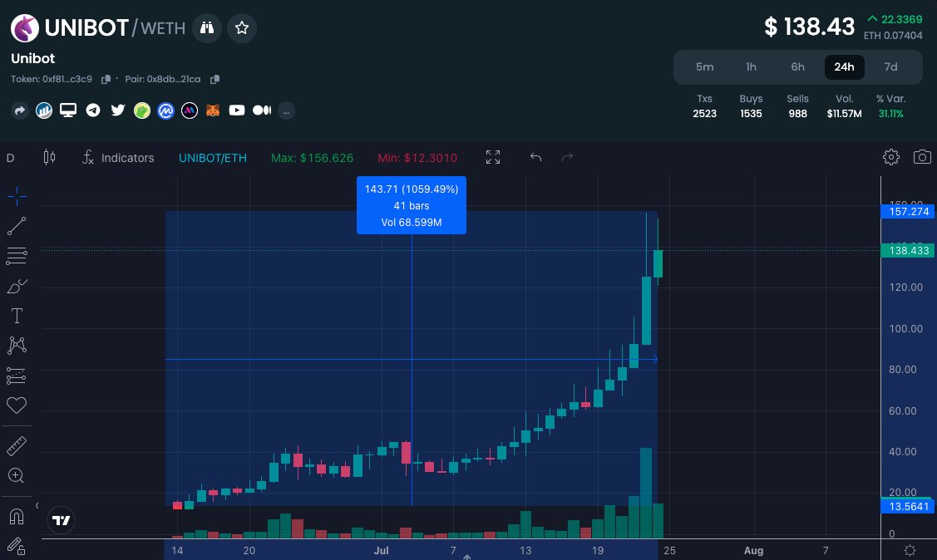Image resolution: width=937 pixels, height=560 pixels.
Task: Select the XABCD pattern tool
Action: click(x=17, y=345)
